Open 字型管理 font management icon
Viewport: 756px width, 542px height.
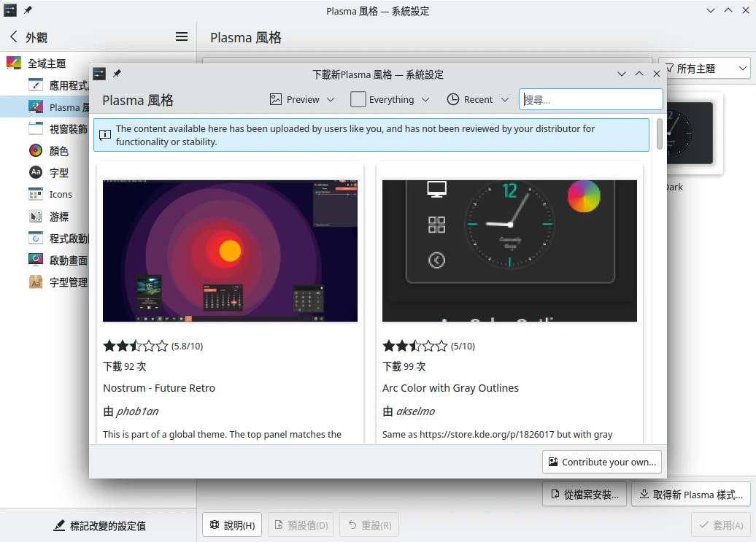pos(36,282)
